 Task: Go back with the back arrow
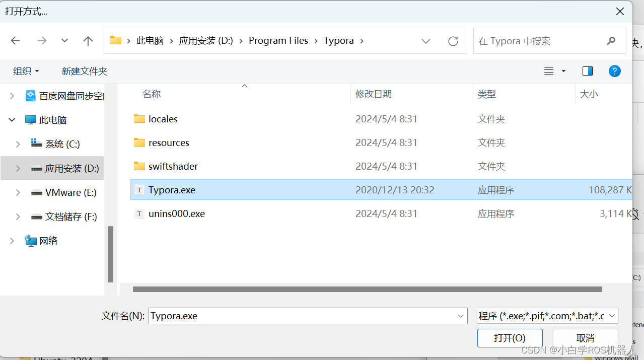[x=16, y=41]
